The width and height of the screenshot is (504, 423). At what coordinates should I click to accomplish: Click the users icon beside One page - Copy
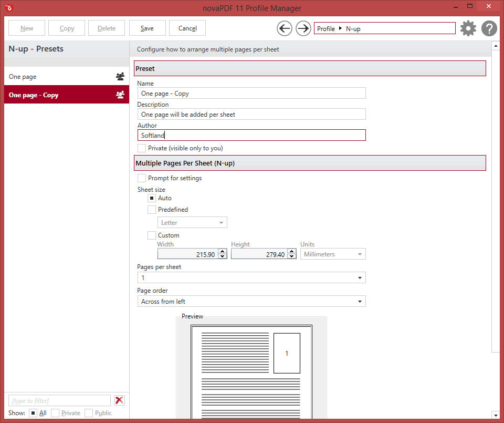point(120,95)
